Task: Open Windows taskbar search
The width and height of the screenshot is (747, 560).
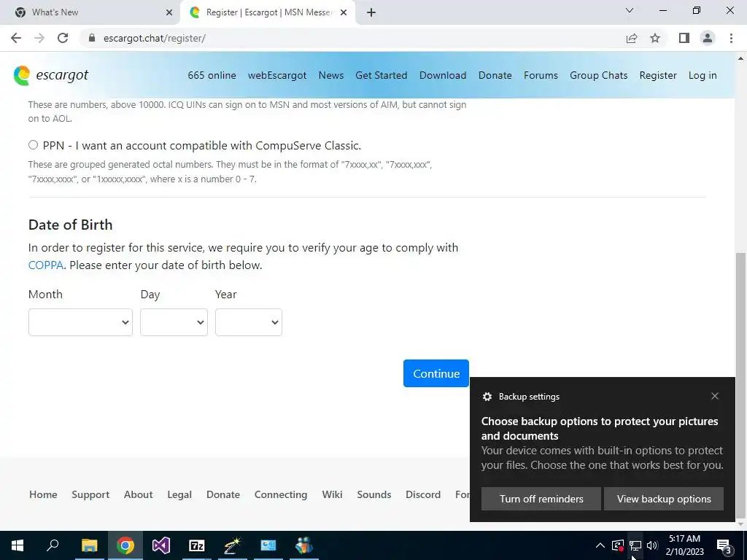Action: click(53, 545)
